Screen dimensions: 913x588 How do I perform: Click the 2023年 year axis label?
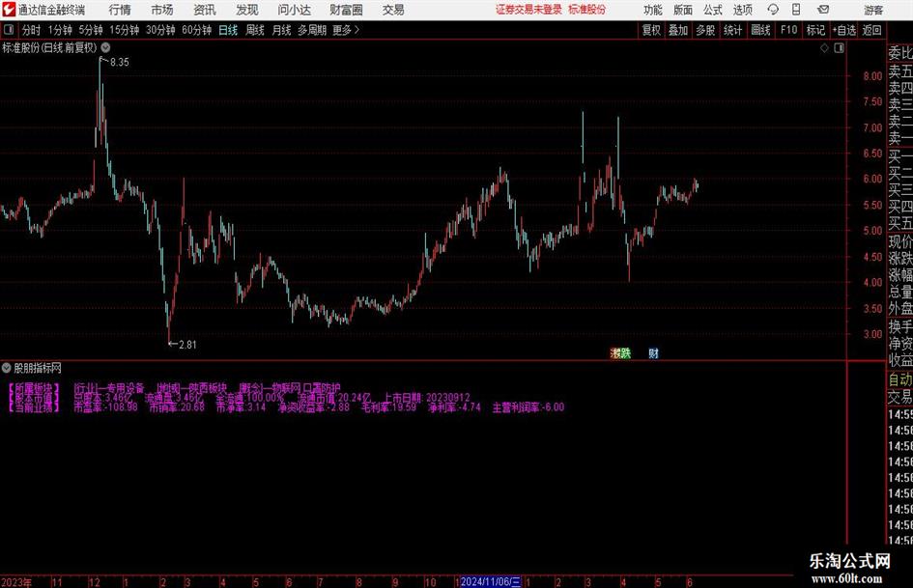coord(16,582)
